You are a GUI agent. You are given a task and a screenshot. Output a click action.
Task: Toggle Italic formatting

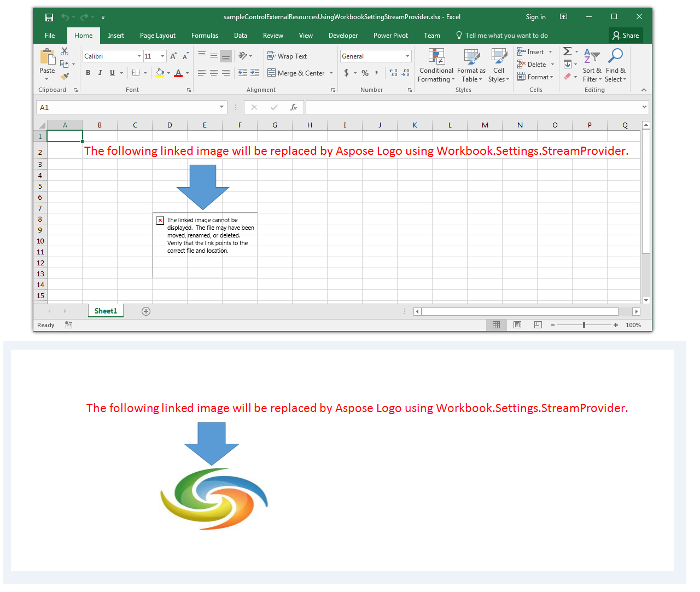(x=100, y=73)
